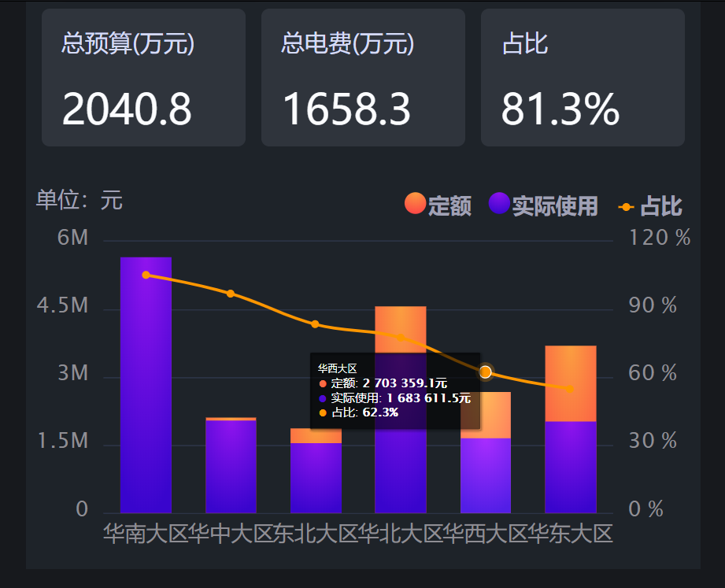Click the 30 % right axis value

tap(653, 441)
